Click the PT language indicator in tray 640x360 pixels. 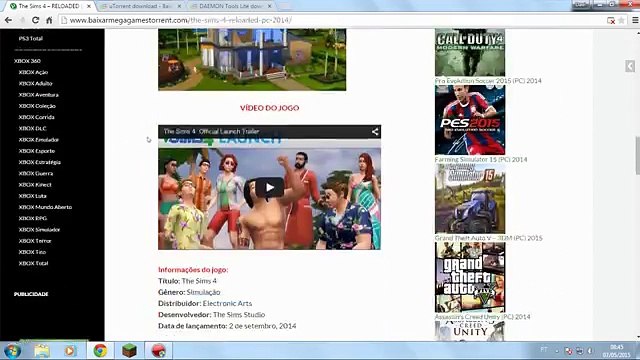[x=544, y=350]
